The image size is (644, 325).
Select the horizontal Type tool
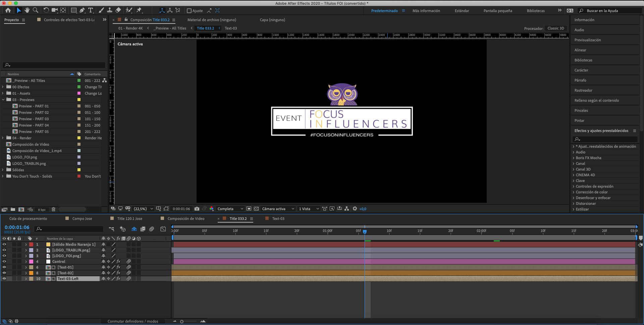click(x=91, y=10)
